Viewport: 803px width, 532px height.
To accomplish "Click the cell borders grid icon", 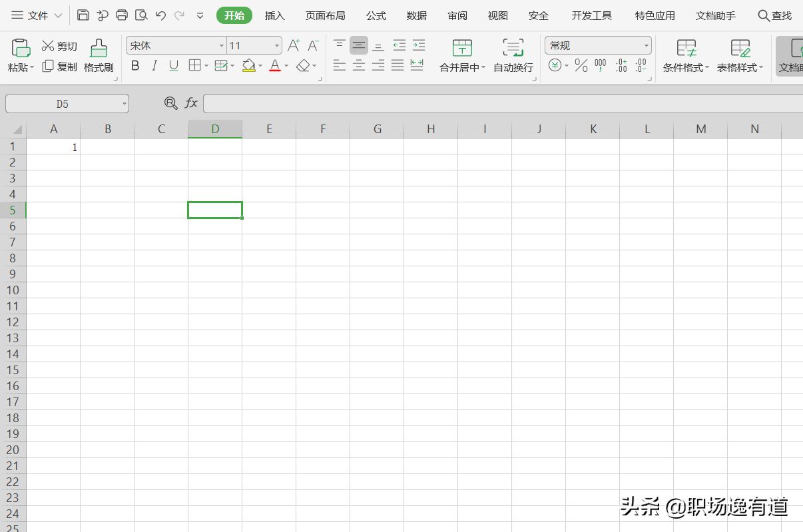I will (x=194, y=65).
